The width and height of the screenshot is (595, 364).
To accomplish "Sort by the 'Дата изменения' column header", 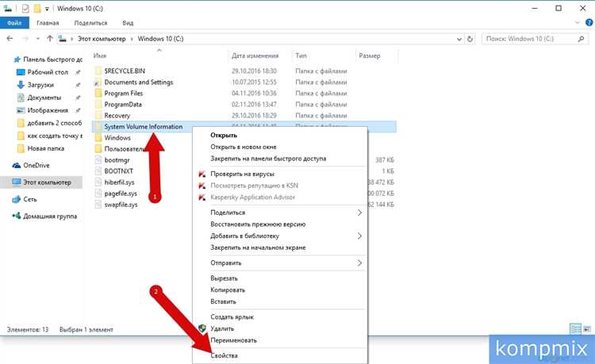I will click(254, 56).
